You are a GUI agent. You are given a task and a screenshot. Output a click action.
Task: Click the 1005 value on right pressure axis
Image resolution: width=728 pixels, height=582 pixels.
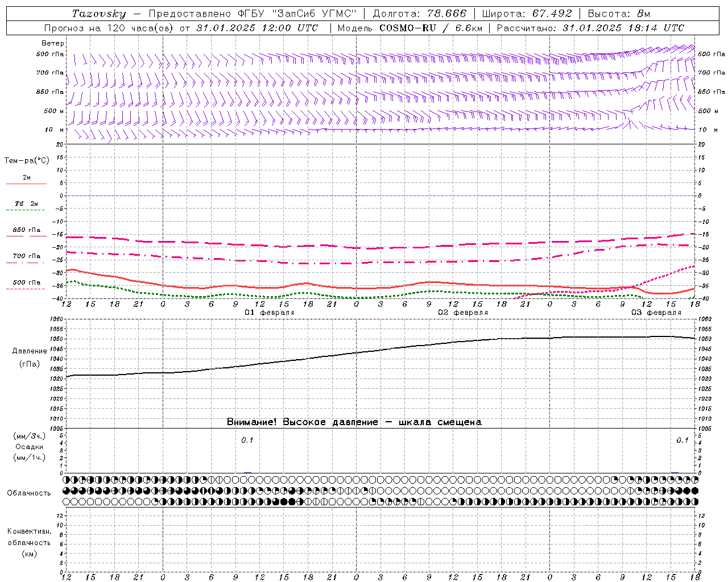click(704, 429)
